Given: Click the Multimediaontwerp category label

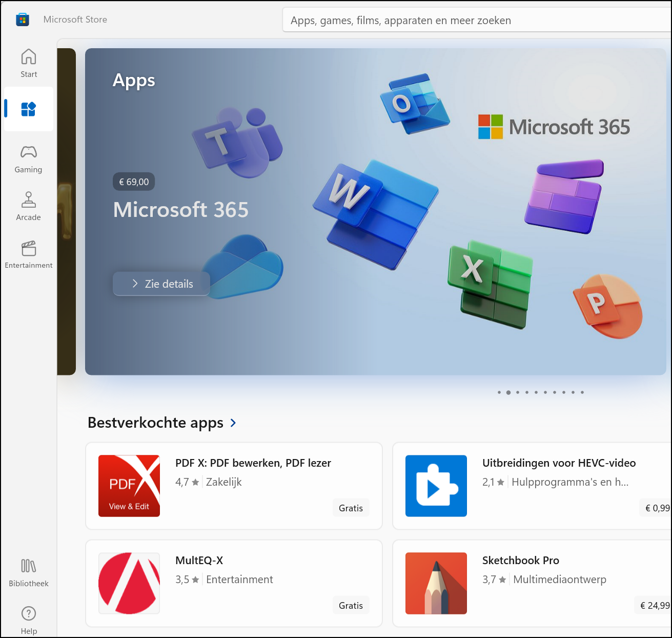Looking at the screenshot, I should click(560, 580).
